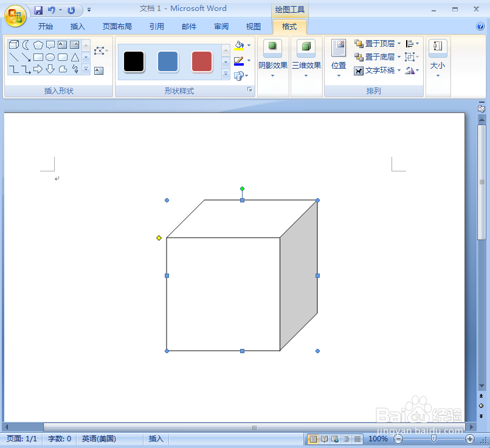Select the rectangle shape
Image resolution: width=490 pixels, height=448 pixels.
point(38,57)
